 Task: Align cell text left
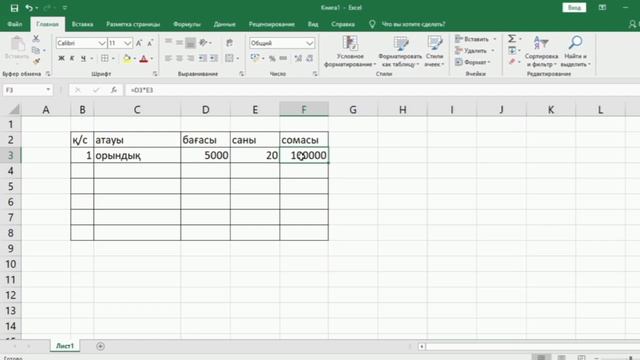(x=168, y=58)
